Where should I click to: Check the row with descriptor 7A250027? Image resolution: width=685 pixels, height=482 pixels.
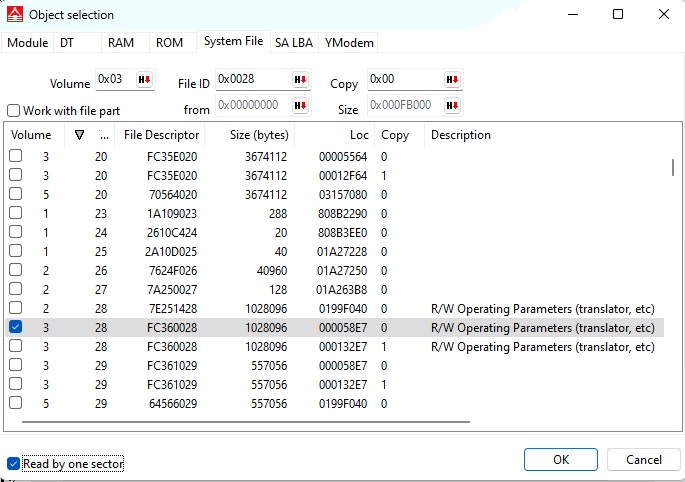tap(16, 289)
